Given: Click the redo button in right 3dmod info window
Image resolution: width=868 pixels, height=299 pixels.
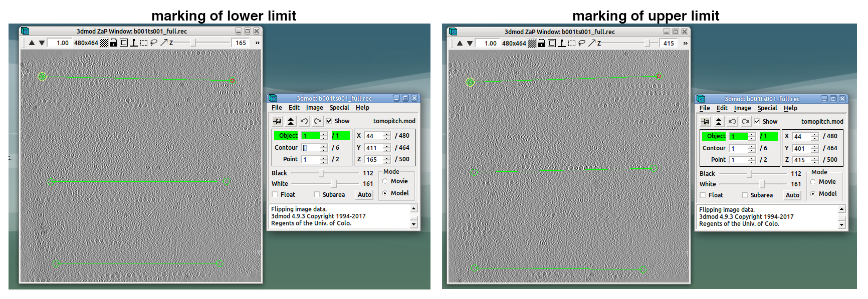Looking at the screenshot, I should (x=745, y=122).
